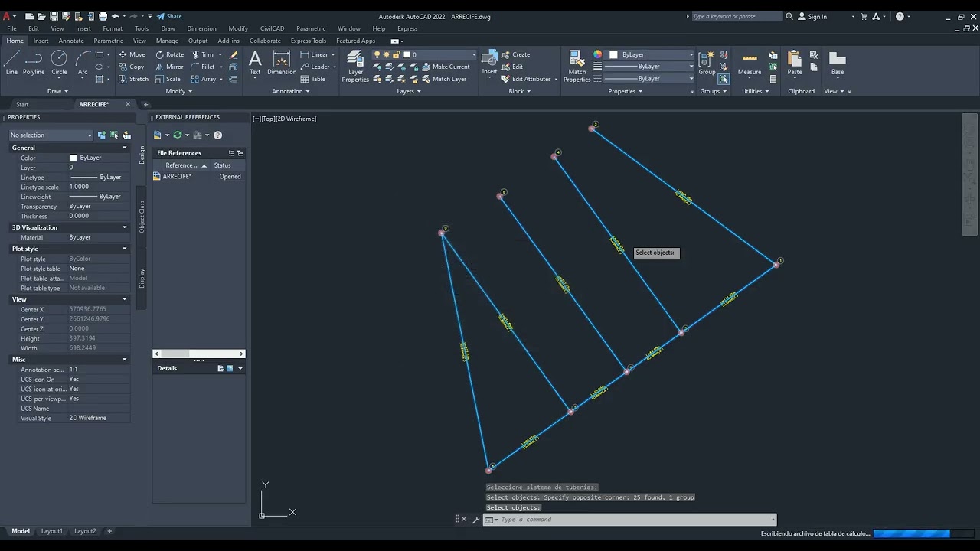Switch File References to tree view

pos(240,153)
